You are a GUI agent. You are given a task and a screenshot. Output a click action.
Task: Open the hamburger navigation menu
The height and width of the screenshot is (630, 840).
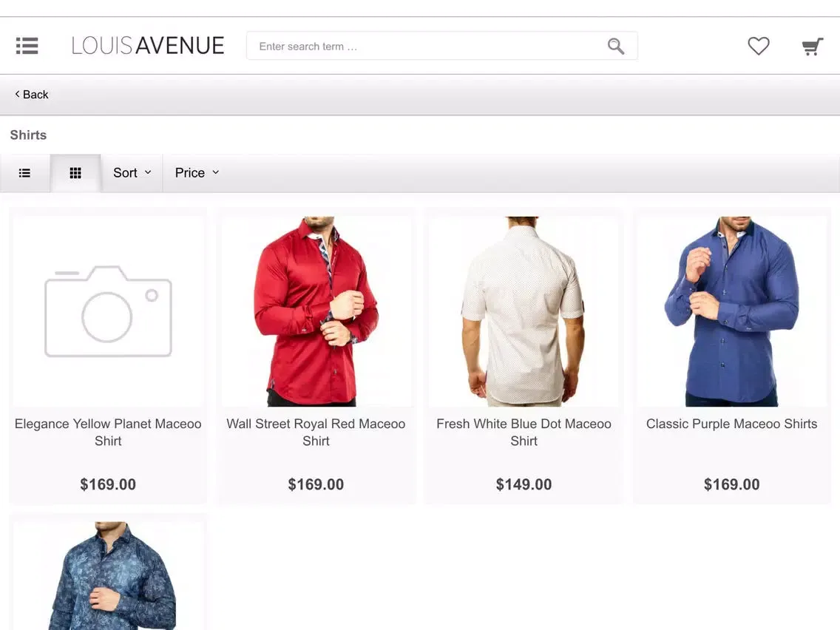point(27,46)
